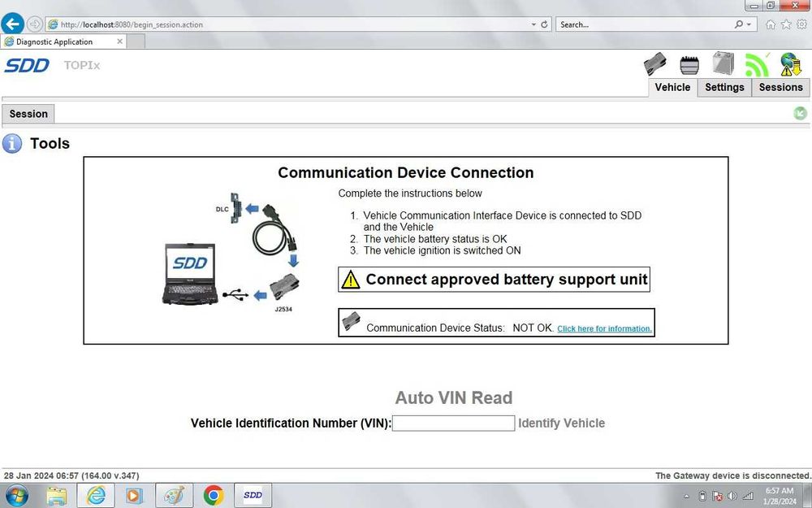Click the SDD logo
This screenshot has width=812, height=508.
27,65
